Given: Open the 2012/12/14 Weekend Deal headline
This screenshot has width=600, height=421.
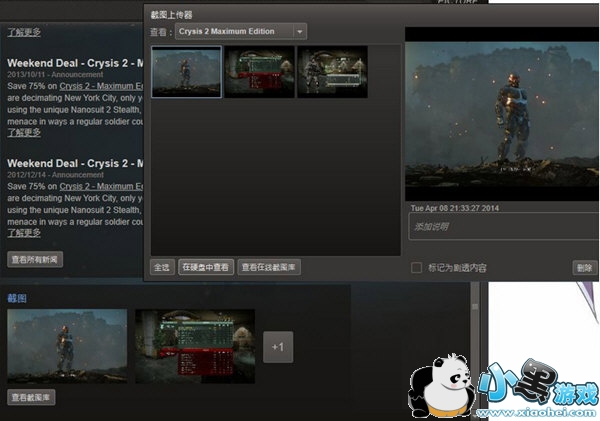Looking at the screenshot, I should (75, 163).
